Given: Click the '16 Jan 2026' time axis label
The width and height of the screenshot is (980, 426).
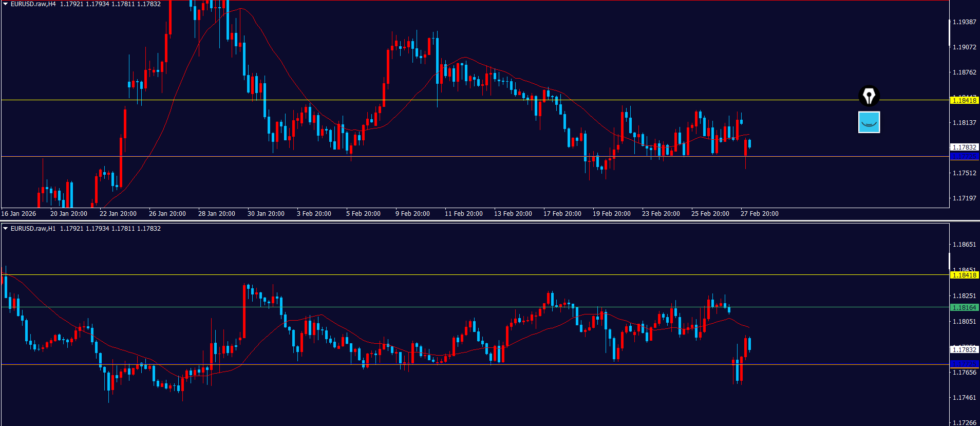Looking at the screenshot, I should pyautogui.click(x=19, y=214).
